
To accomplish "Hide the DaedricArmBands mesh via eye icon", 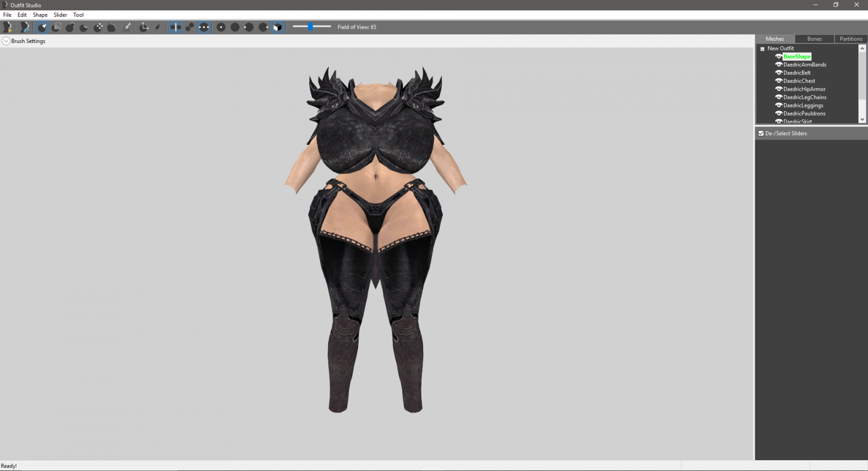I will [778, 65].
